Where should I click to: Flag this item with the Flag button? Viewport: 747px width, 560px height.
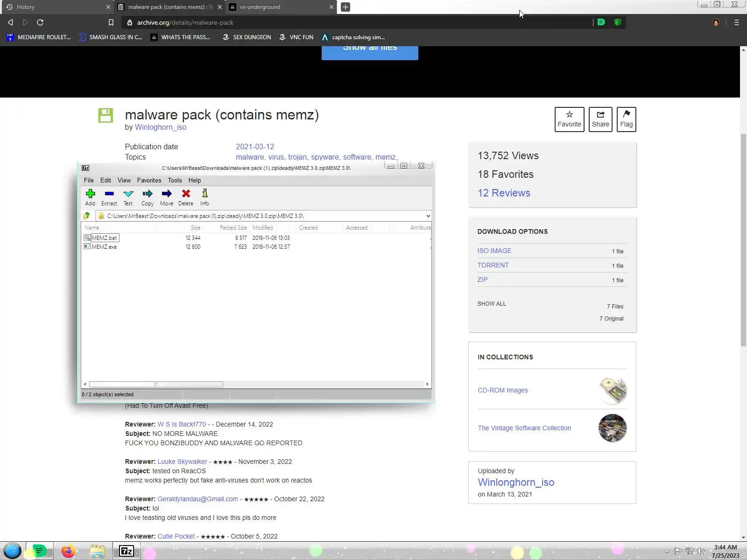(626, 119)
